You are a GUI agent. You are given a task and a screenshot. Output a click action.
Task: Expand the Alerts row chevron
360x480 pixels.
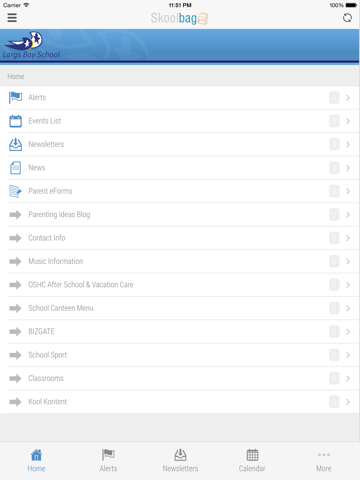coord(348,98)
